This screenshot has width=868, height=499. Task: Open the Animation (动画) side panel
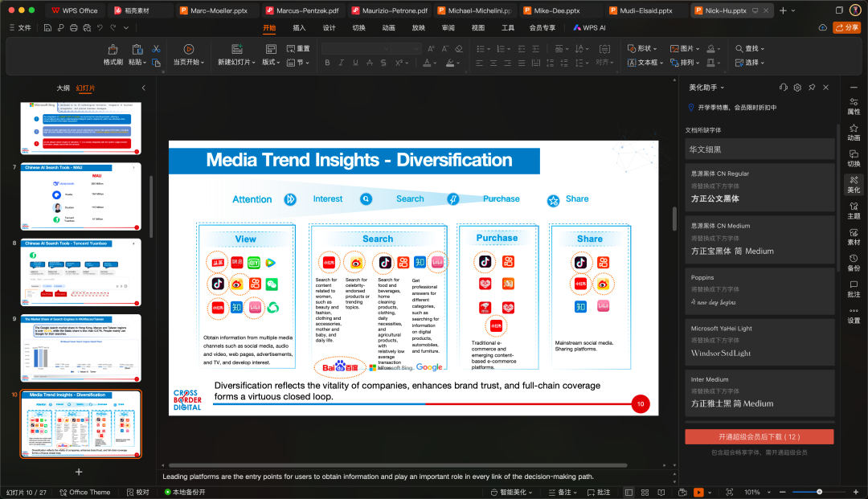pyautogui.click(x=854, y=133)
